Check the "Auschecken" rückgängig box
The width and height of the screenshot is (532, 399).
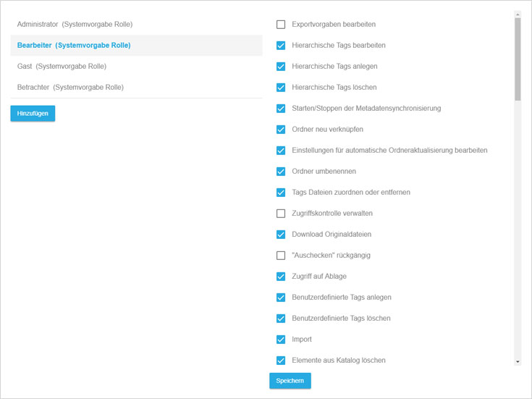pyautogui.click(x=281, y=256)
